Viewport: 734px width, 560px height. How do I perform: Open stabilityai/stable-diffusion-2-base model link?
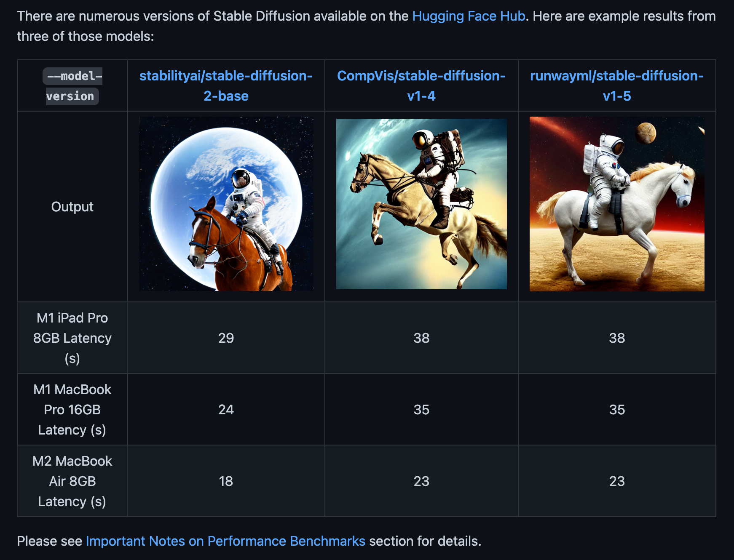point(226,86)
